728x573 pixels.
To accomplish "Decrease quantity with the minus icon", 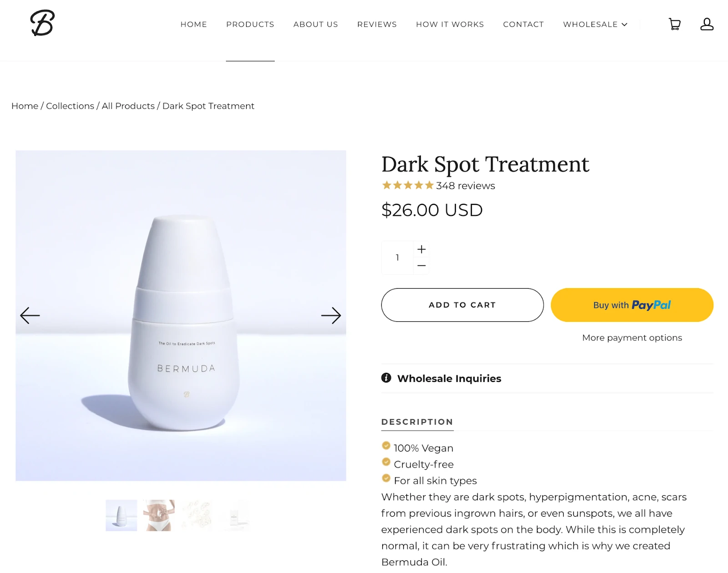I will 422,265.
